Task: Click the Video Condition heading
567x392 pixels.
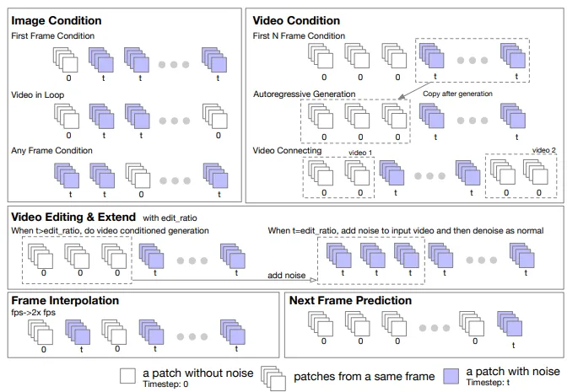Action: [296, 20]
